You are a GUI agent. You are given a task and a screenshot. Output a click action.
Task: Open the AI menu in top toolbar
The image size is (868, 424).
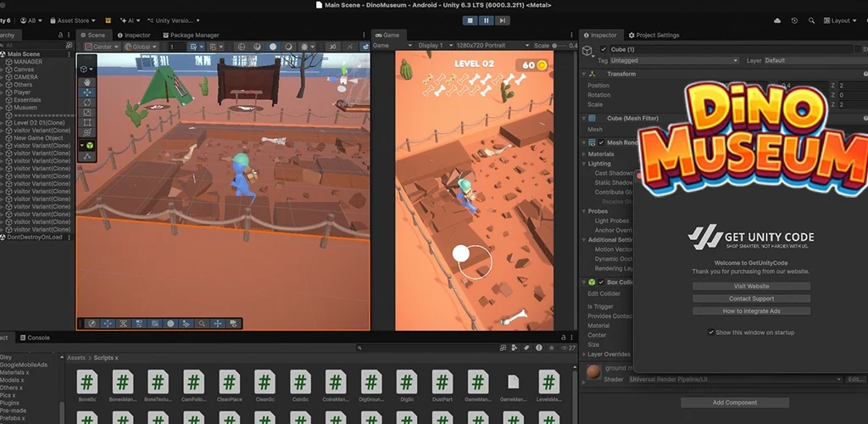[130, 20]
